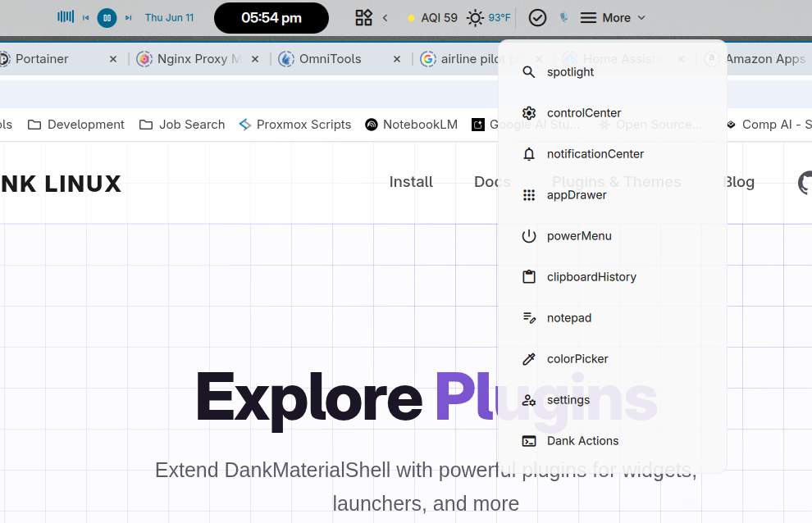
Task: Select Dank Actions menu entry
Action: (x=613, y=441)
